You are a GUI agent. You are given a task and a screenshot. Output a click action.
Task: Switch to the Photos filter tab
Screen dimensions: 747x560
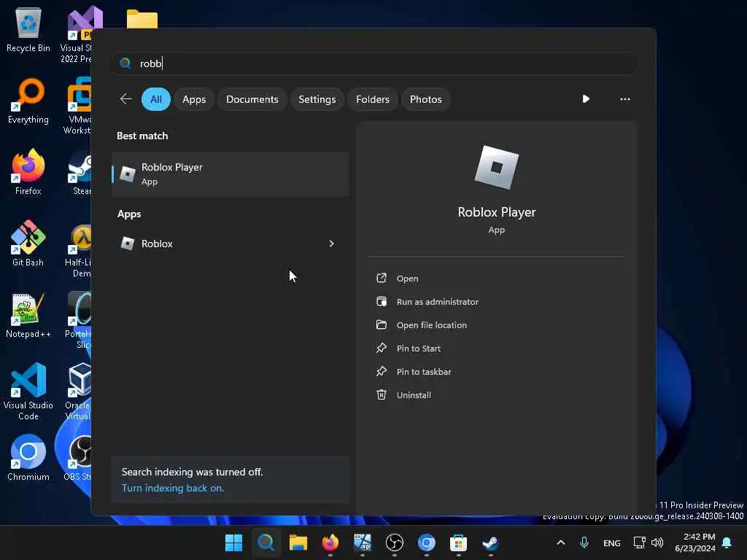(425, 99)
